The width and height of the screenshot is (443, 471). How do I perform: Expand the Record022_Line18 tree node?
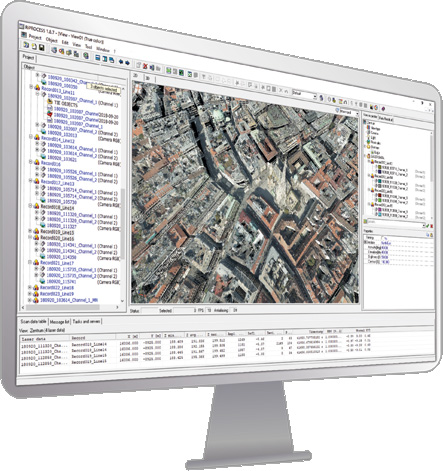pyautogui.click(x=30, y=287)
